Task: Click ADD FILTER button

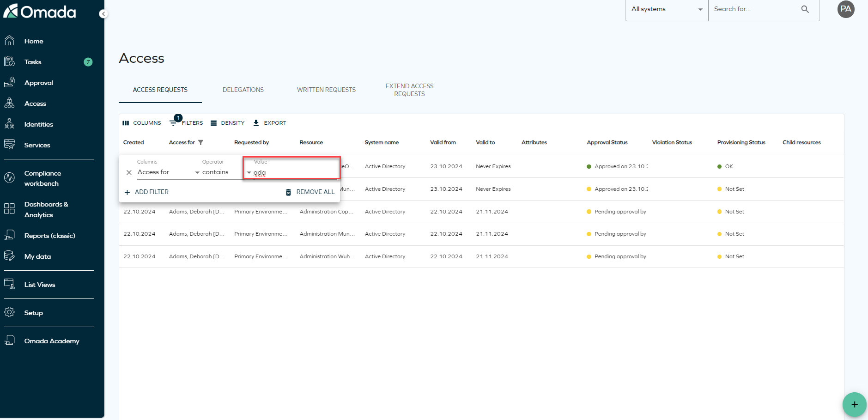Action: (x=146, y=192)
